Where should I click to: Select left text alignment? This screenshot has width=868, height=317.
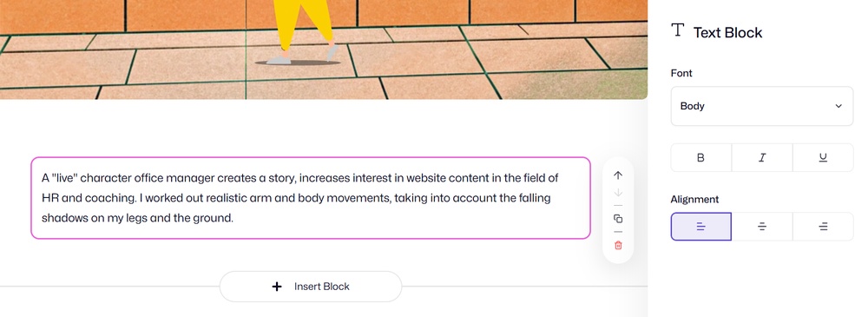pos(700,227)
